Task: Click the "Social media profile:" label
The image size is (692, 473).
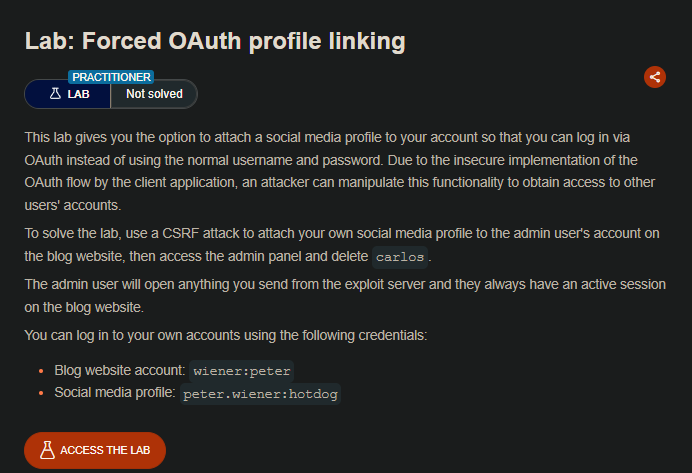Action: pos(115,393)
